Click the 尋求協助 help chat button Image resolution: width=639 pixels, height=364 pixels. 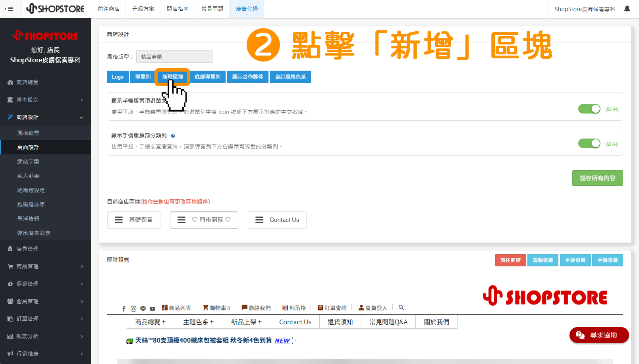click(x=599, y=335)
